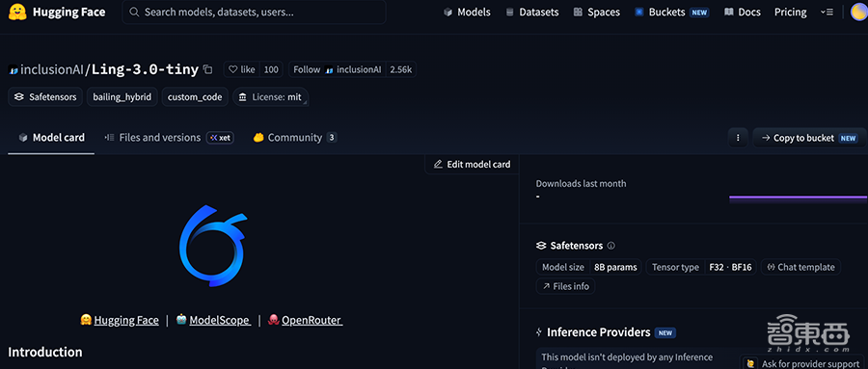Click the Inference Providers NEW badge
This screenshot has height=369, width=868.
[665, 333]
